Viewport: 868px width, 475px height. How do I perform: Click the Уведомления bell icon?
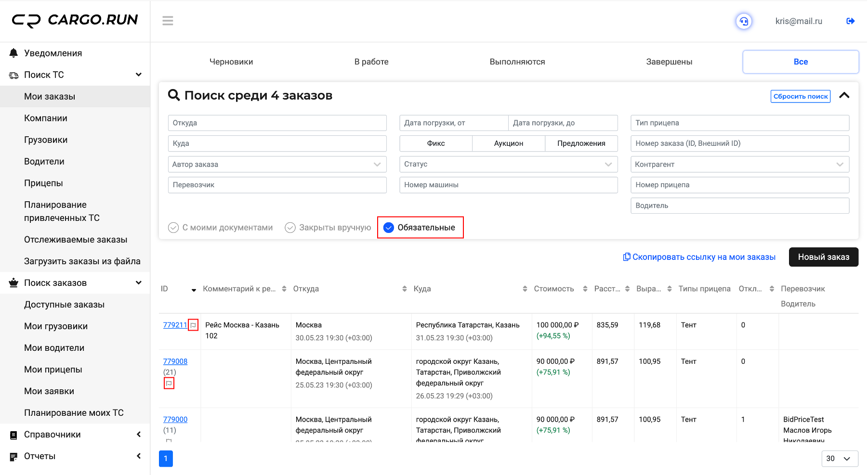(x=13, y=53)
